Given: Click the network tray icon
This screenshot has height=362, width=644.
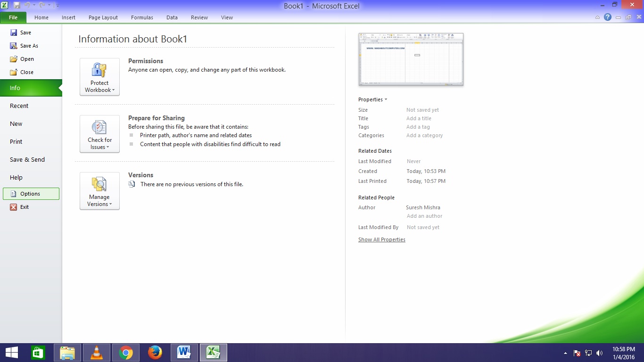Looking at the screenshot, I should (588, 353).
